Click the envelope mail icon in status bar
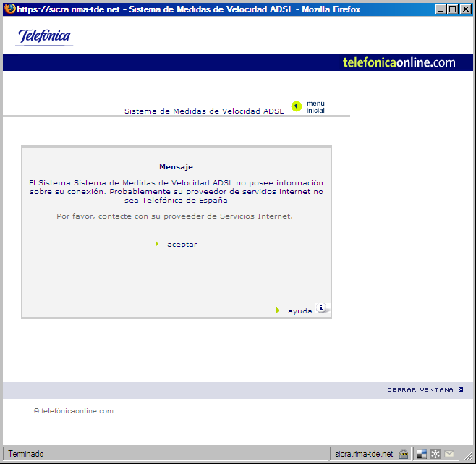 point(449,454)
